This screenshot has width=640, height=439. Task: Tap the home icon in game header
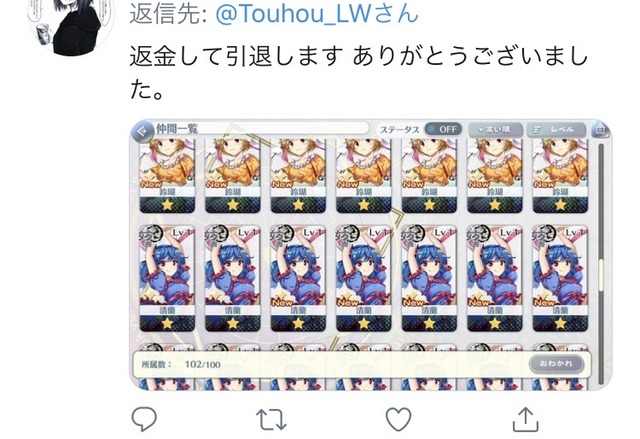tap(600, 130)
